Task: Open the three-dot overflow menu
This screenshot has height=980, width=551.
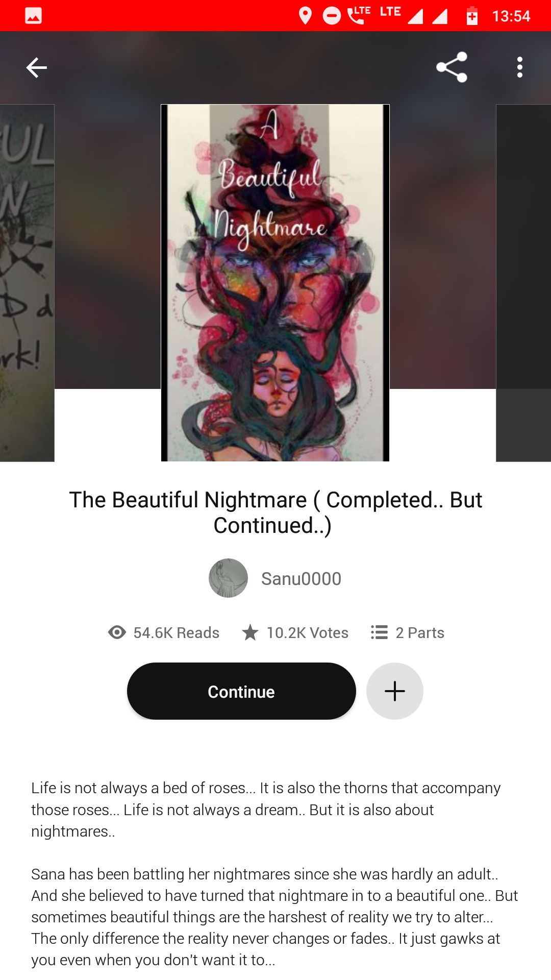Action: [x=519, y=67]
